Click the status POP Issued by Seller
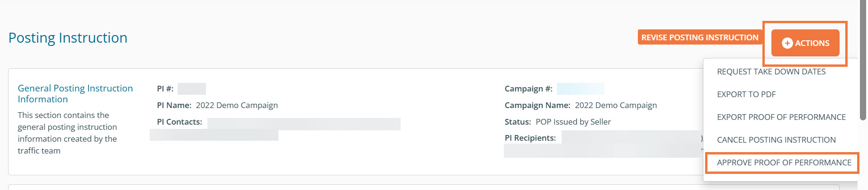The height and width of the screenshot is (190, 868). 573,122
